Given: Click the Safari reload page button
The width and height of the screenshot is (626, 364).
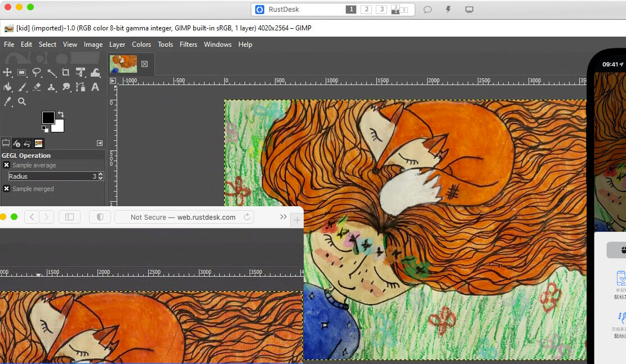Looking at the screenshot, I should coord(247,217).
